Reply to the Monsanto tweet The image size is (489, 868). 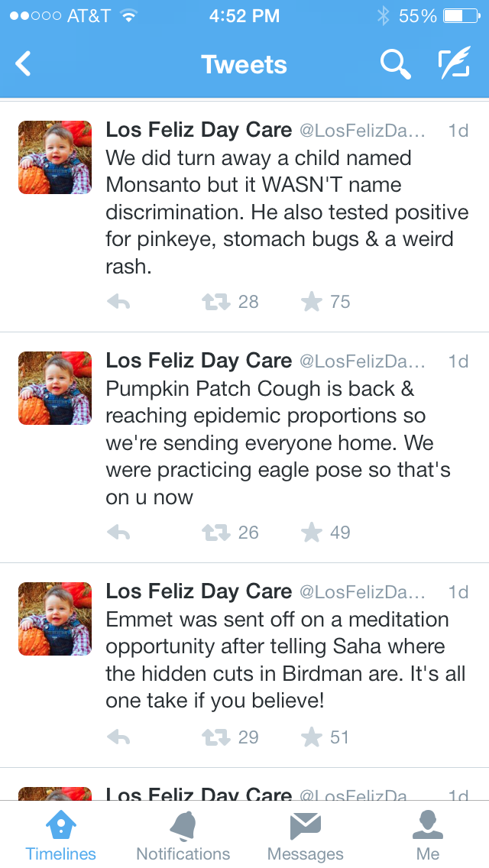click(118, 303)
